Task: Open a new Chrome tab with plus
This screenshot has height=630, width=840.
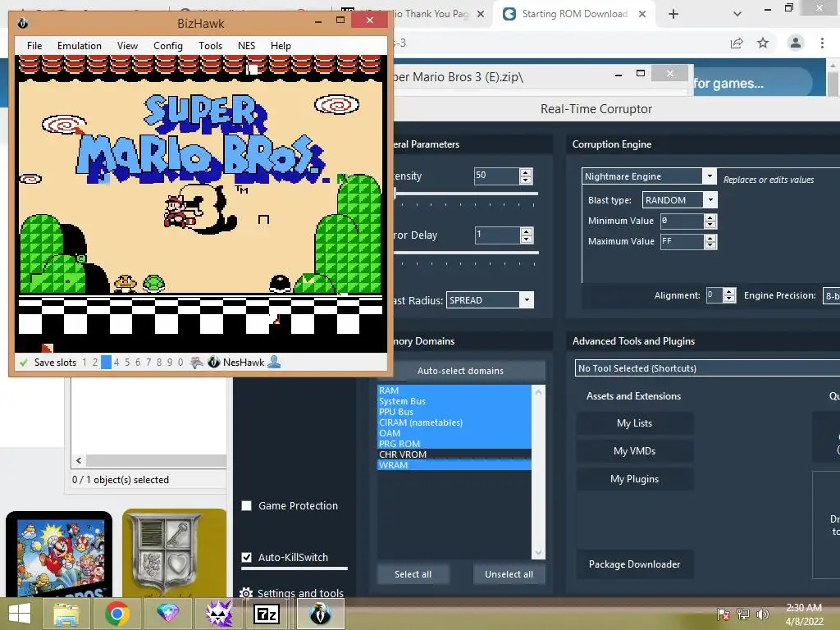Action: [x=673, y=15]
